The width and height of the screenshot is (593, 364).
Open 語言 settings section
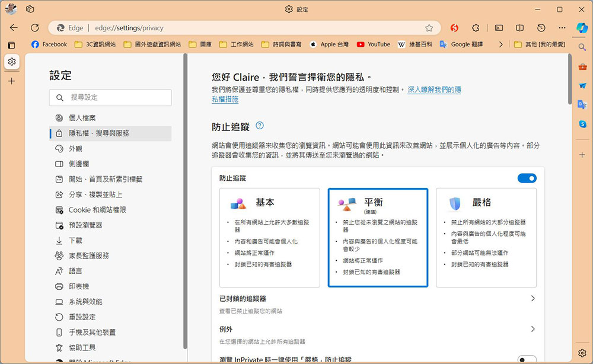(x=110, y=271)
